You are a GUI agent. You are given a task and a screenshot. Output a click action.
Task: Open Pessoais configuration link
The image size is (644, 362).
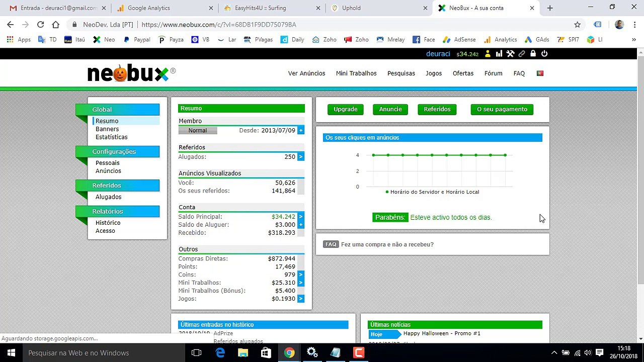[108, 163]
